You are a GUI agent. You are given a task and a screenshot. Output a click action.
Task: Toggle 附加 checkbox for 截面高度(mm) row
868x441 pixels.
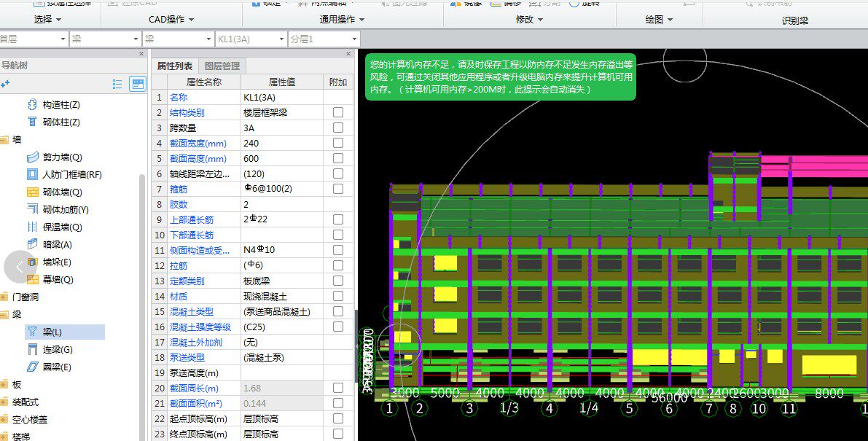pos(337,158)
